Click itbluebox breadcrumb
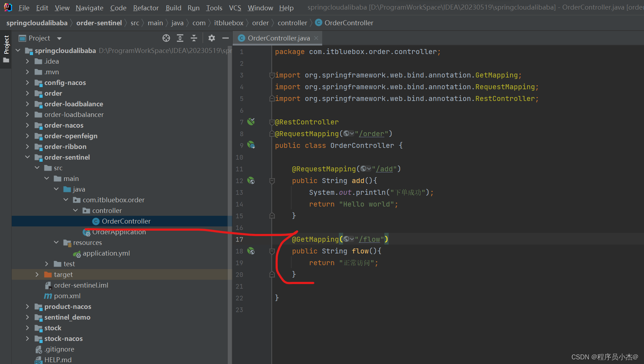 tap(229, 23)
